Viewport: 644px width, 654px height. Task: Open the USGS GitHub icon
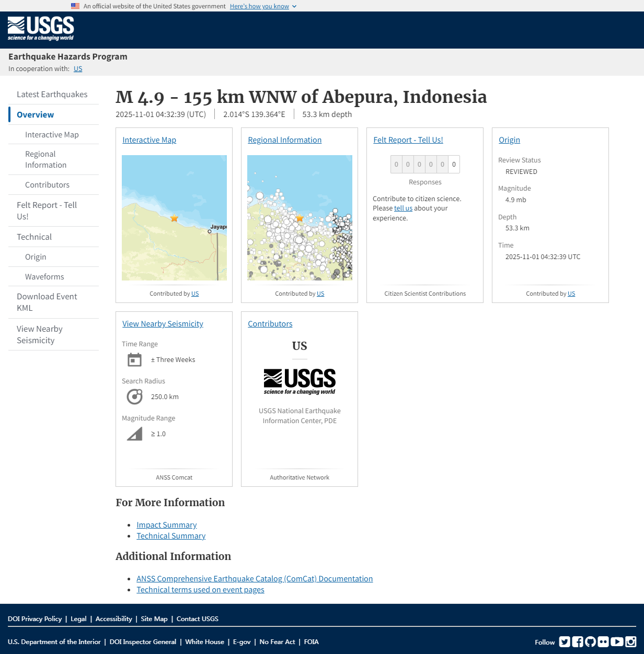tap(591, 642)
